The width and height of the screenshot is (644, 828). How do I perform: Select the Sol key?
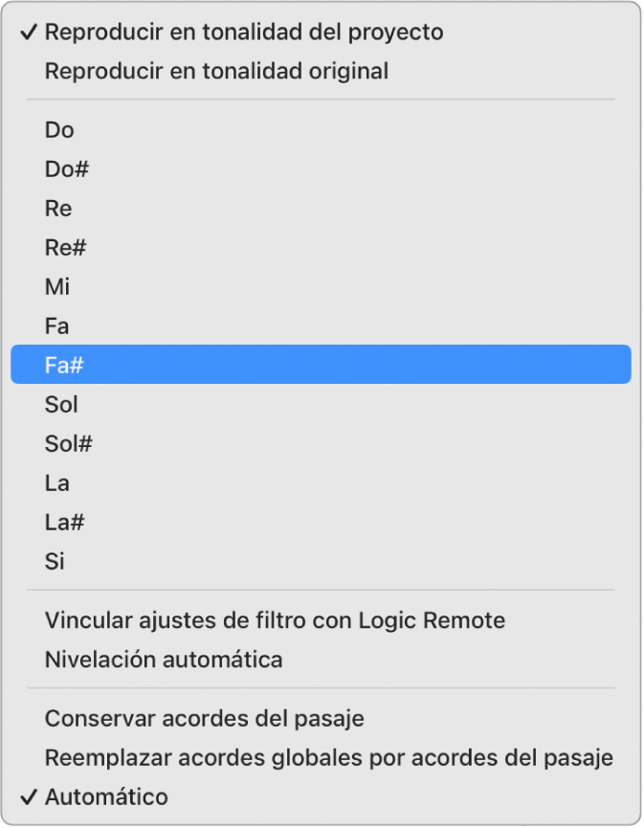point(61,405)
